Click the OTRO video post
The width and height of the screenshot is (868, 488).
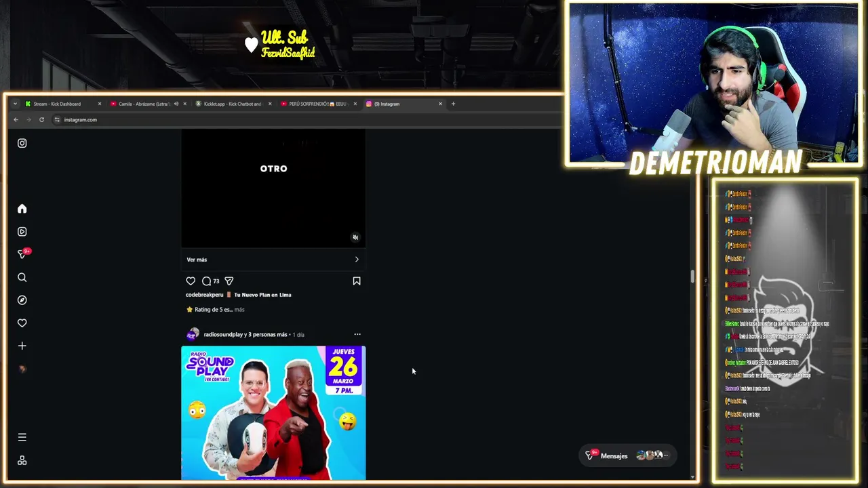(x=273, y=188)
